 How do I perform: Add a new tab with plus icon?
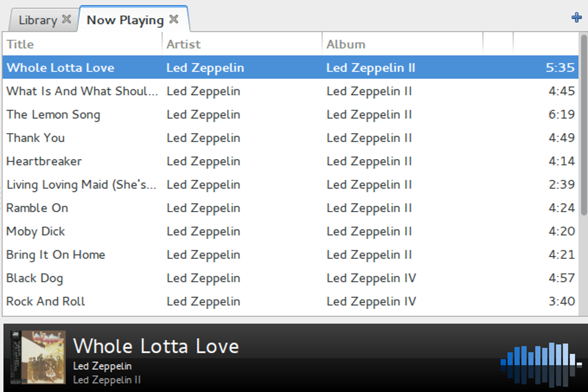click(576, 17)
